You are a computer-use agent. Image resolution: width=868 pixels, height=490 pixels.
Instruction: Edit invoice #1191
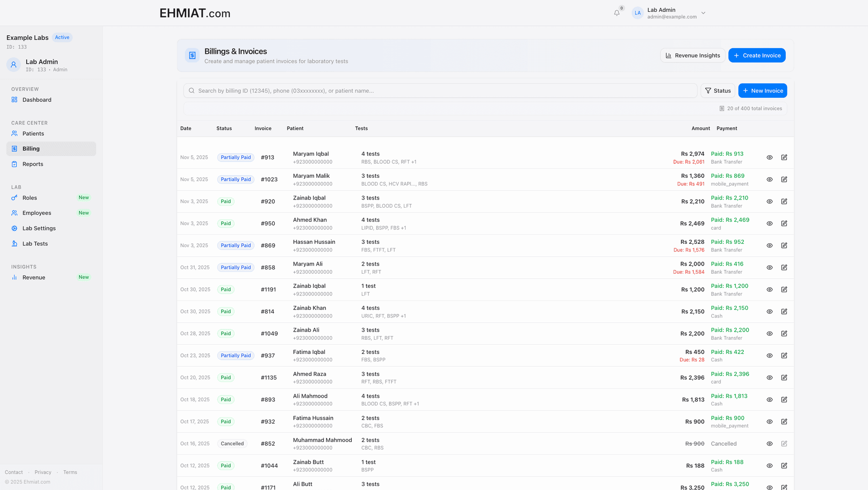[784, 290]
